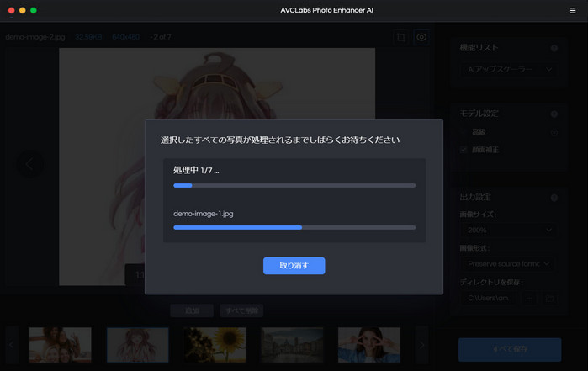The width and height of the screenshot is (588, 371).
Task: Click the すべて保存 button
Action: pyautogui.click(x=510, y=349)
